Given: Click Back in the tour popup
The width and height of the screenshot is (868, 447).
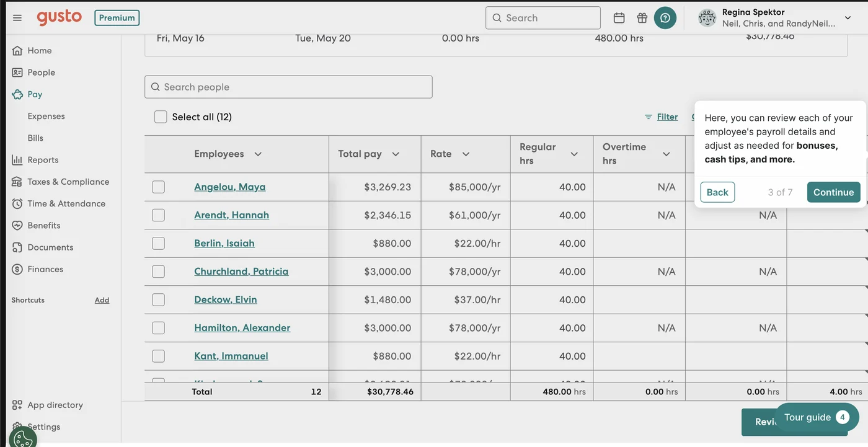Looking at the screenshot, I should [x=717, y=192].
